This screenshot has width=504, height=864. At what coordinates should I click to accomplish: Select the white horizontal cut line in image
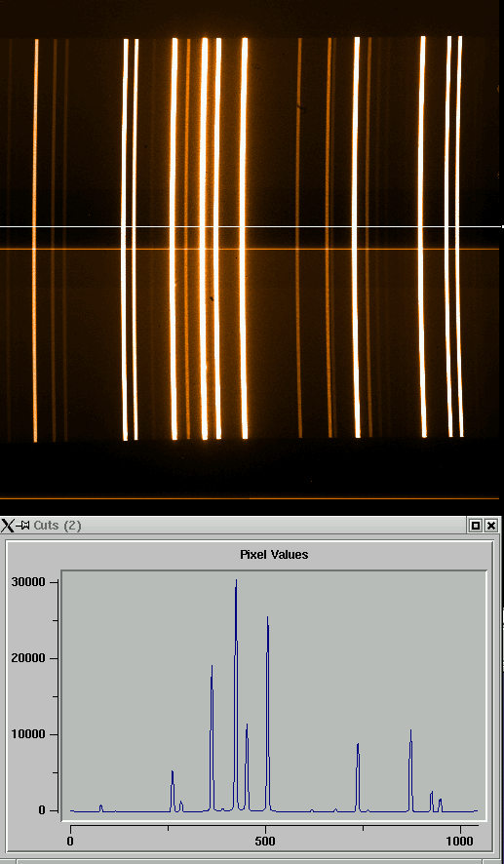(x=252, y=226)
